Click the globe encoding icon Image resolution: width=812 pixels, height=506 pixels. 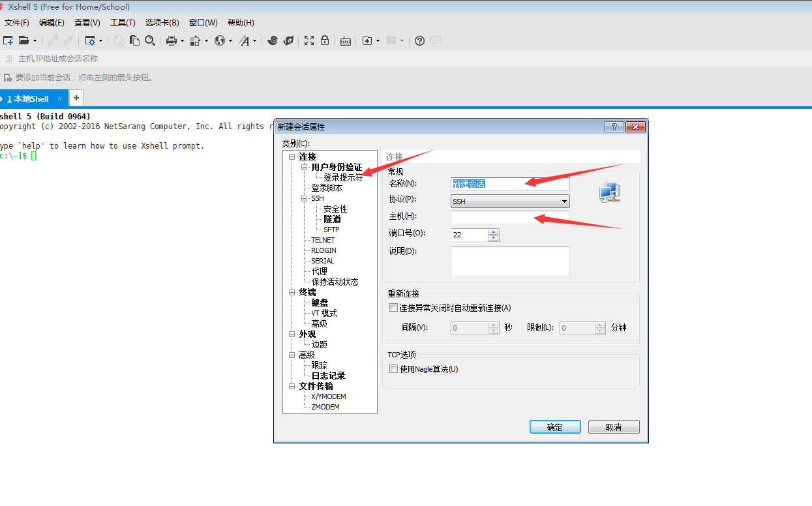[220, 40]
